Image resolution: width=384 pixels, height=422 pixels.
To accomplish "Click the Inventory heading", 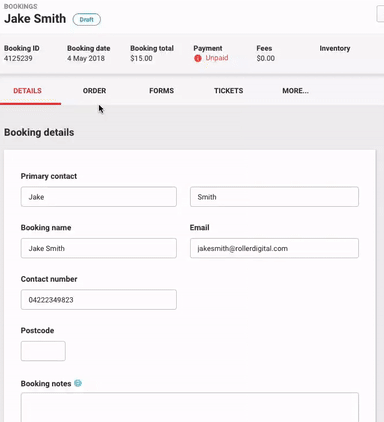I will [335, 48].
